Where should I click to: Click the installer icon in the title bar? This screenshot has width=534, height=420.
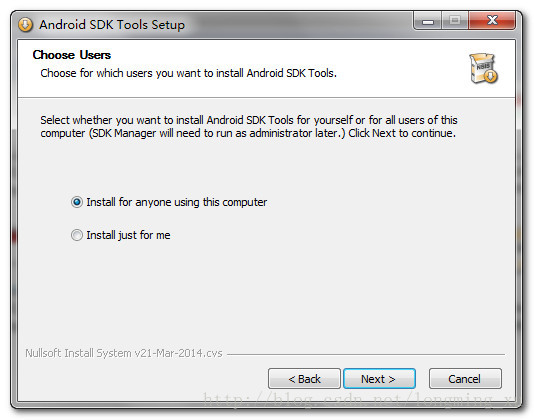coord(25,25)
